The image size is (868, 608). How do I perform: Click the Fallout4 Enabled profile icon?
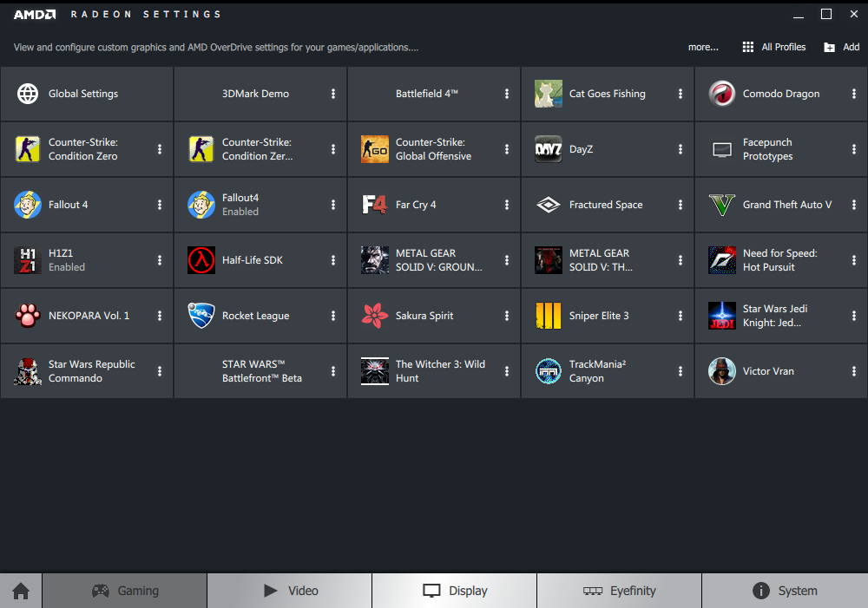point(201,205)
